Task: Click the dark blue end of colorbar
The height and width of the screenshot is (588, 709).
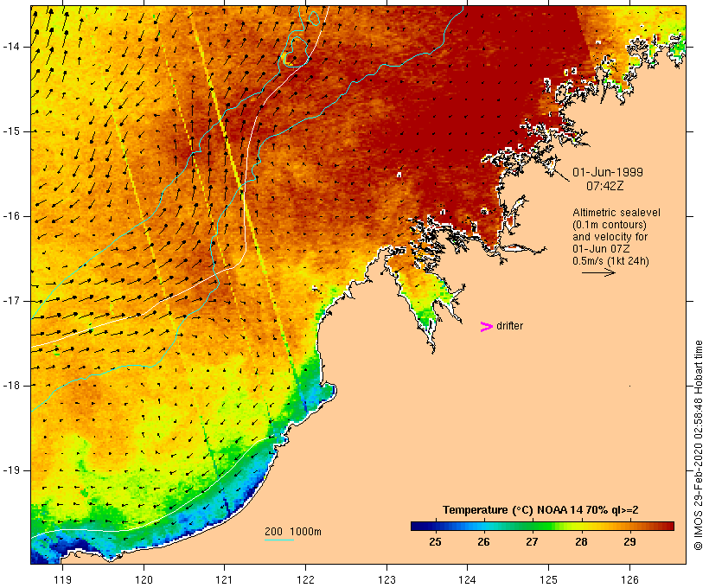Action: [418, 526]
